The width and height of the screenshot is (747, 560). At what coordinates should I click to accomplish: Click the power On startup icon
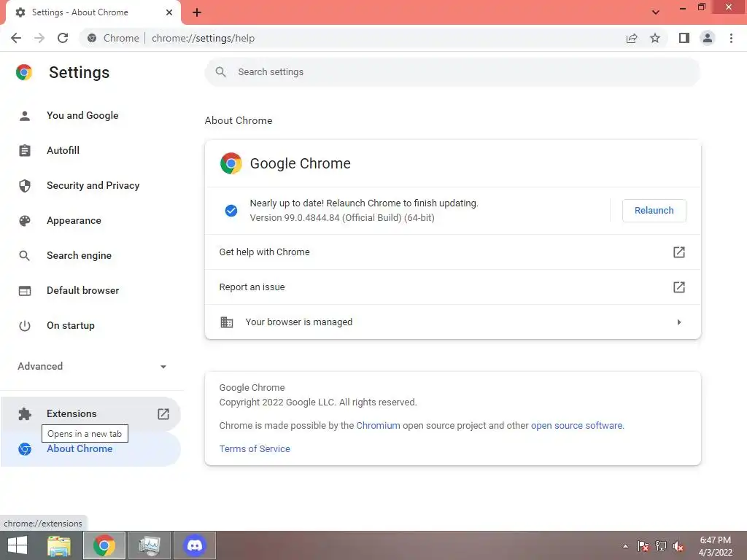point(24,326)
